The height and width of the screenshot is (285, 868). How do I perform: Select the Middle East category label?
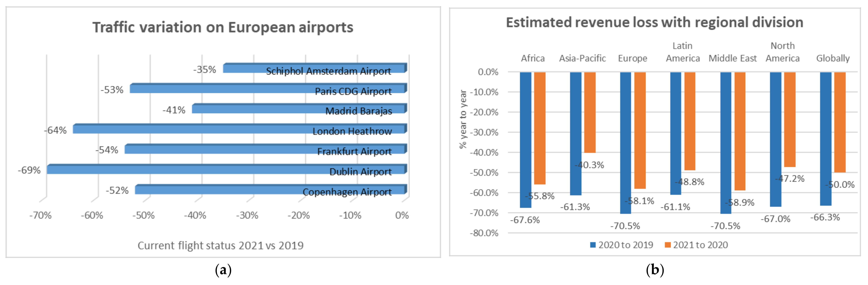click(x=733, y=59)
